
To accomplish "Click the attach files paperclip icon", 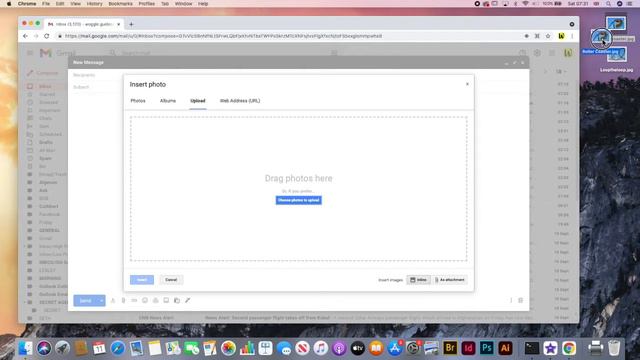I will [124, 300].
